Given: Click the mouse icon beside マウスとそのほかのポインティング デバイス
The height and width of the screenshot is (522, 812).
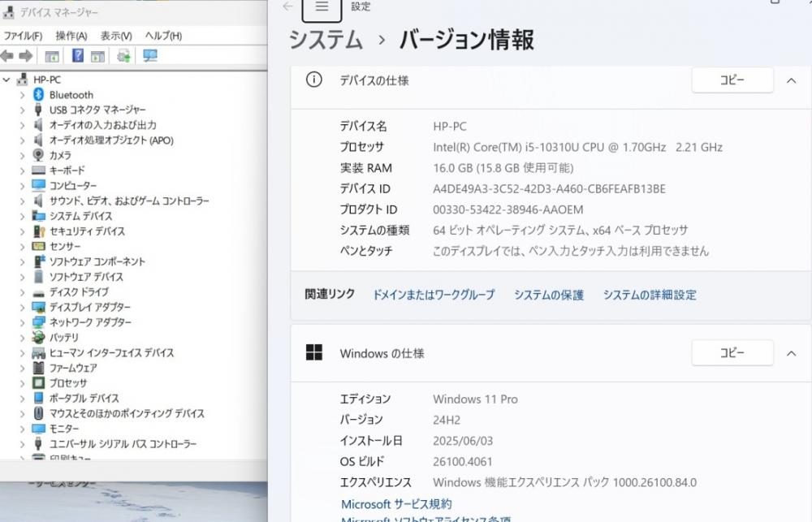Looking at the screenshot, I should (x=38, y=412).
